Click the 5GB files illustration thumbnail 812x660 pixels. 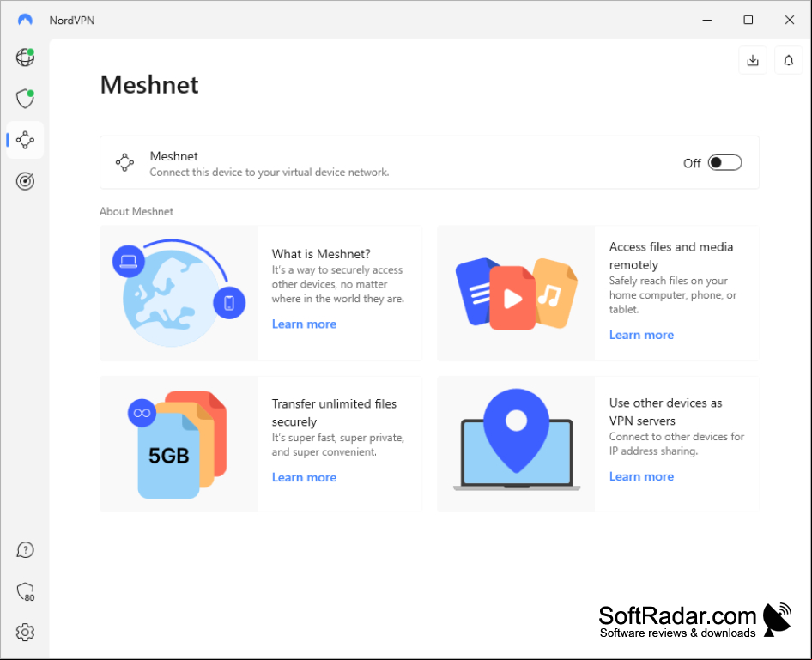(x=179, y=444)
